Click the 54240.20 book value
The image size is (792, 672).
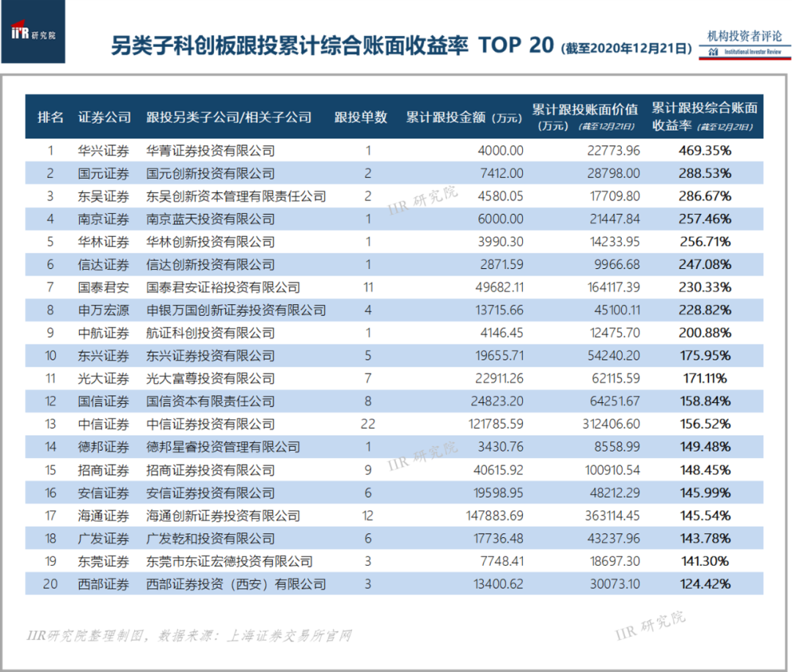[613, 355]
